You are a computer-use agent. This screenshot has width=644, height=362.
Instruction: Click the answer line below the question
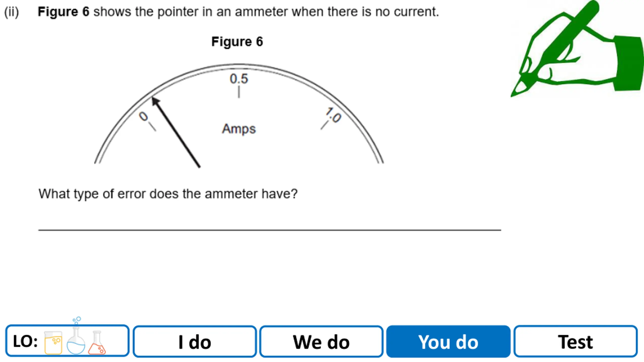270,230
